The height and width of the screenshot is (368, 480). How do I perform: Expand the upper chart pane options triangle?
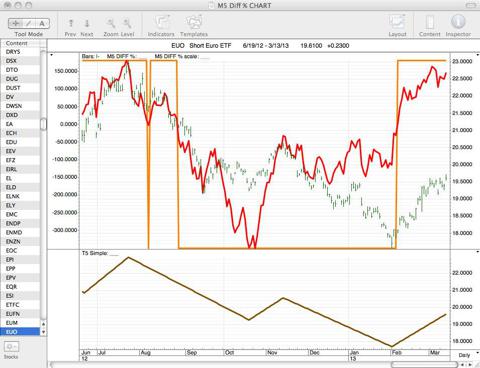point(52,55)
